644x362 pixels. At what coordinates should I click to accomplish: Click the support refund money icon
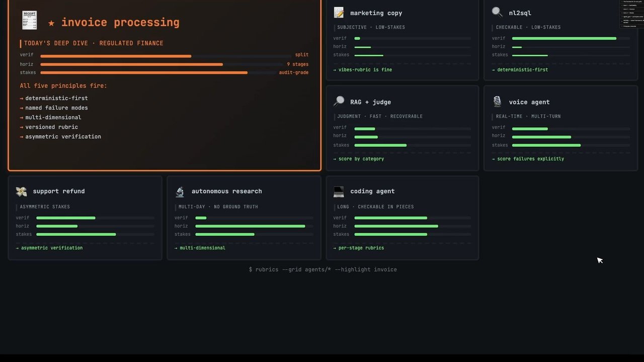(21, 191)
